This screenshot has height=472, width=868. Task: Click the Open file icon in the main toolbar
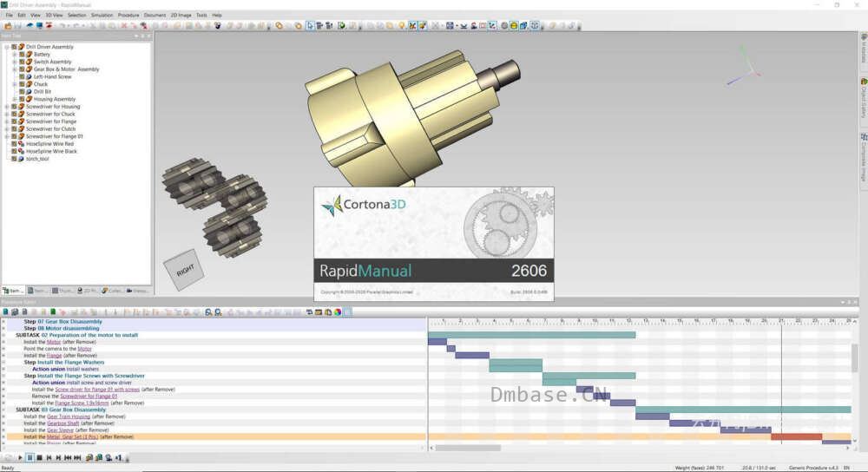9,25
